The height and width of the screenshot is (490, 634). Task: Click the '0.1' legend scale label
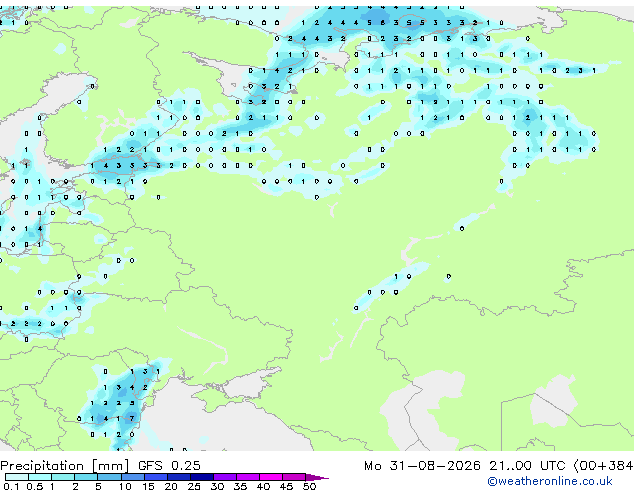(x=11, y=486)
